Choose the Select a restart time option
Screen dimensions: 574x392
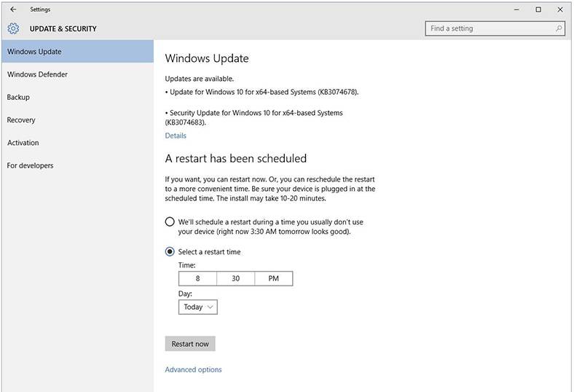click(170, 251)
